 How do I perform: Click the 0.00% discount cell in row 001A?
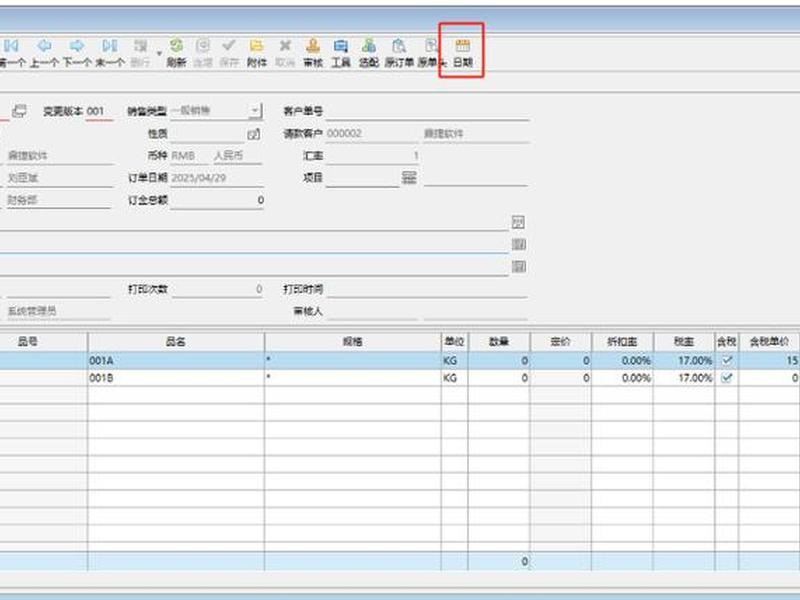pos(622,361)
